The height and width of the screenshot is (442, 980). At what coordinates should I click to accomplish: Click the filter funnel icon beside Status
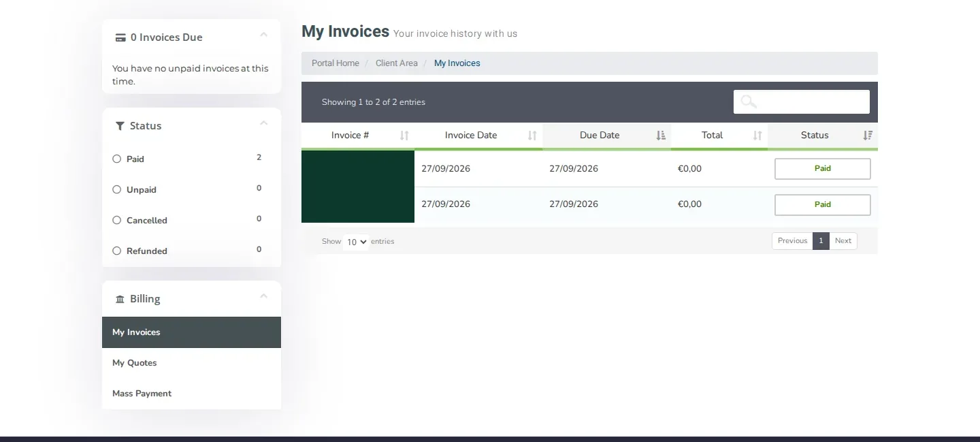tap(120, 126)
